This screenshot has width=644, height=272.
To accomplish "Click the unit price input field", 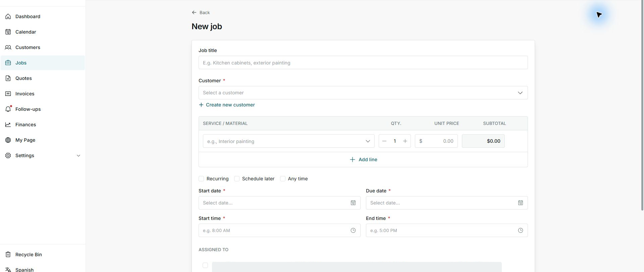I will pos(436,141).
